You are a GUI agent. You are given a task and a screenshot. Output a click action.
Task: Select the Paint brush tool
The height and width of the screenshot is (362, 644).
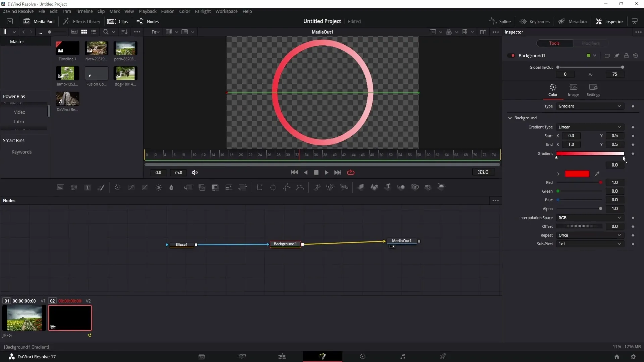coord(101,188)
